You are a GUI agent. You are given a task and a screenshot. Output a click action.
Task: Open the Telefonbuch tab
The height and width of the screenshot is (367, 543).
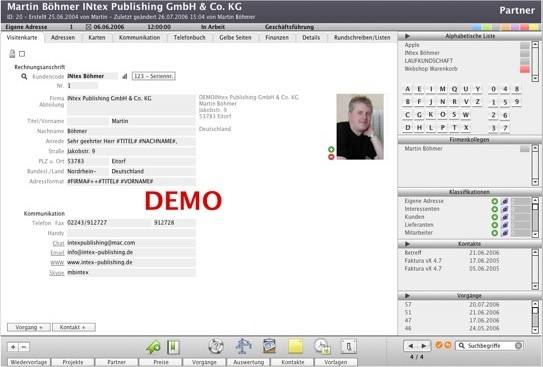pos(189,37)
